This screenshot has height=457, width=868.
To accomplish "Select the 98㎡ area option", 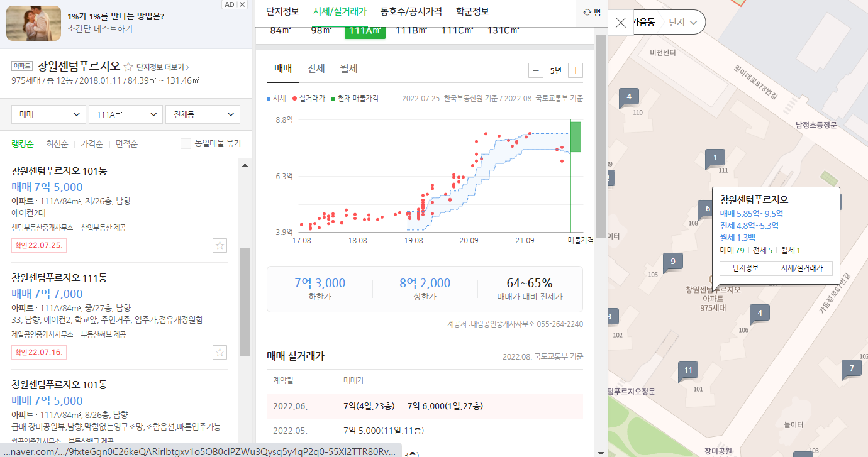I will pyautogui.click(x=321, y=31).
